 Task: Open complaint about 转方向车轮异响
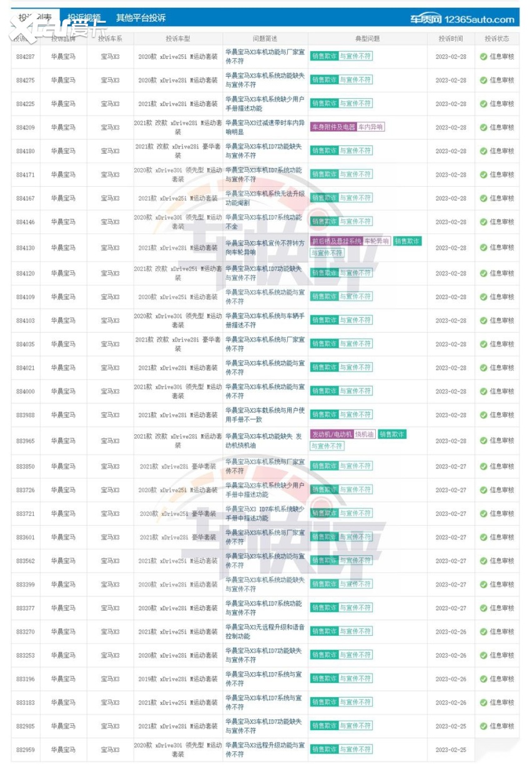265,247
